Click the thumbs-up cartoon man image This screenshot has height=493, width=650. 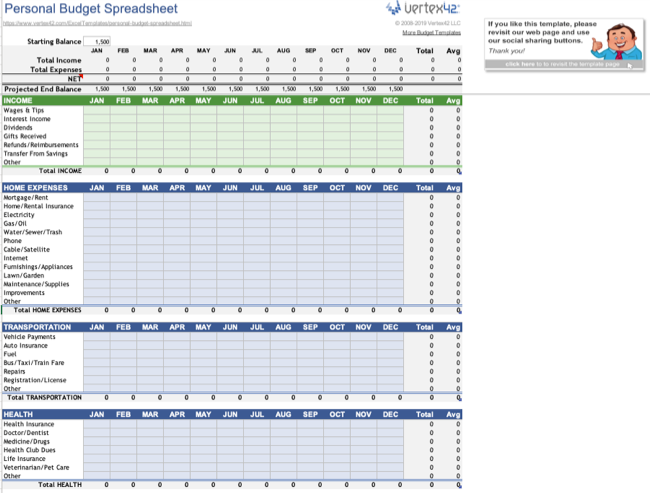click(x=618, y=41)
